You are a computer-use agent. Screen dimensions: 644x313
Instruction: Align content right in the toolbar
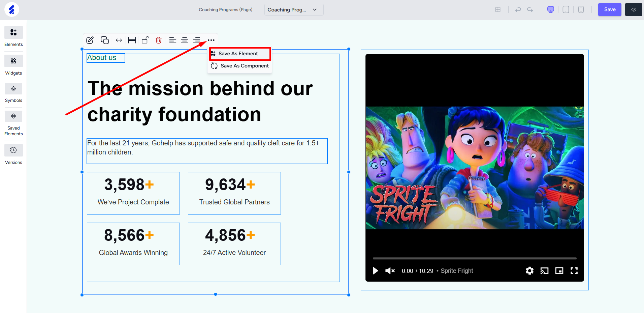tap(196, 40)
